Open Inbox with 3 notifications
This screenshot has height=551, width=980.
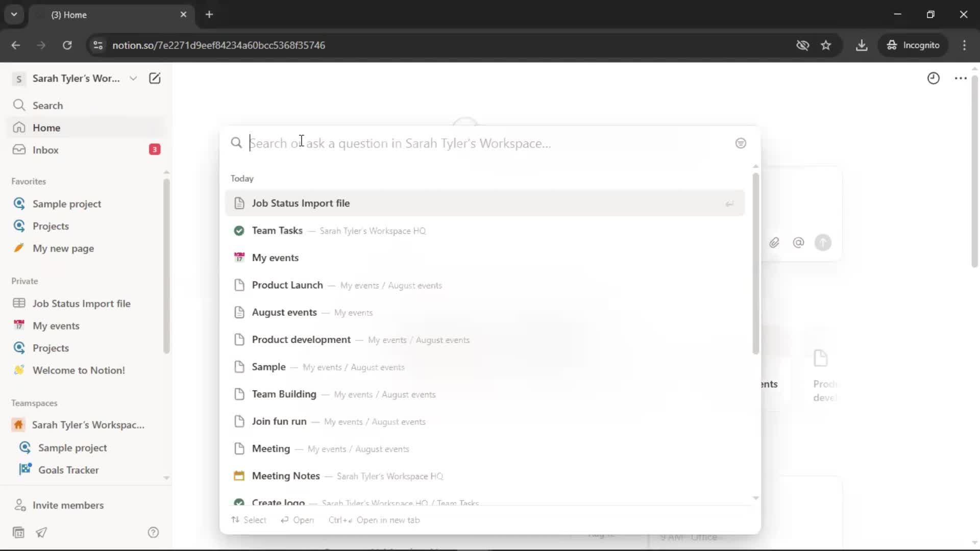[86, 149]
